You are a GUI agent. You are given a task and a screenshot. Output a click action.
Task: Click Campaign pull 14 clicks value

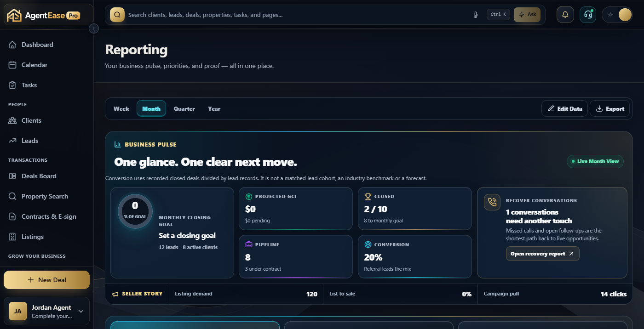tap(614, 294)
